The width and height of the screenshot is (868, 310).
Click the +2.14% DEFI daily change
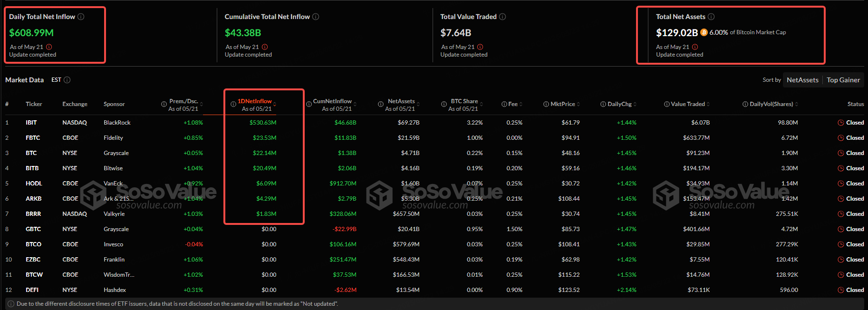click(627, 290)
